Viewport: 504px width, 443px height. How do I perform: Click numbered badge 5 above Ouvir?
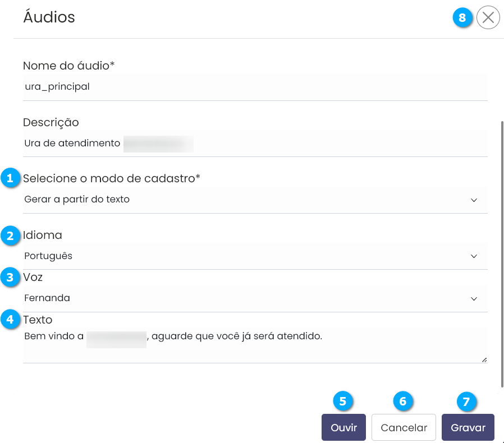(x=343, y=401)
